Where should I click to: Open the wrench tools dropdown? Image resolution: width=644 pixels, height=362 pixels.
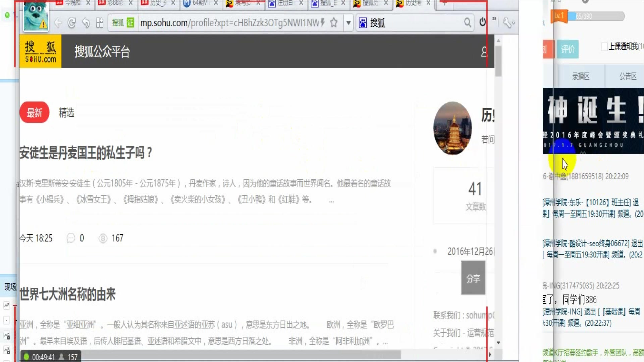tap(509, 23)
